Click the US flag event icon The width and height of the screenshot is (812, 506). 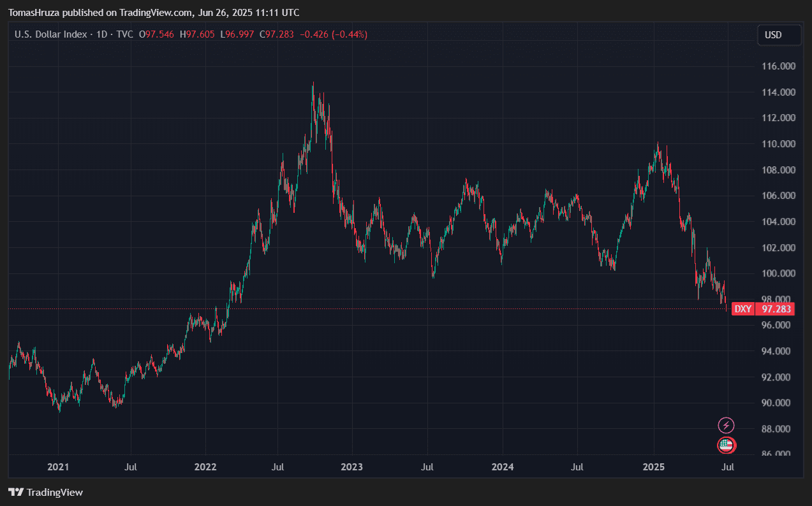click(x=726, y=445)
